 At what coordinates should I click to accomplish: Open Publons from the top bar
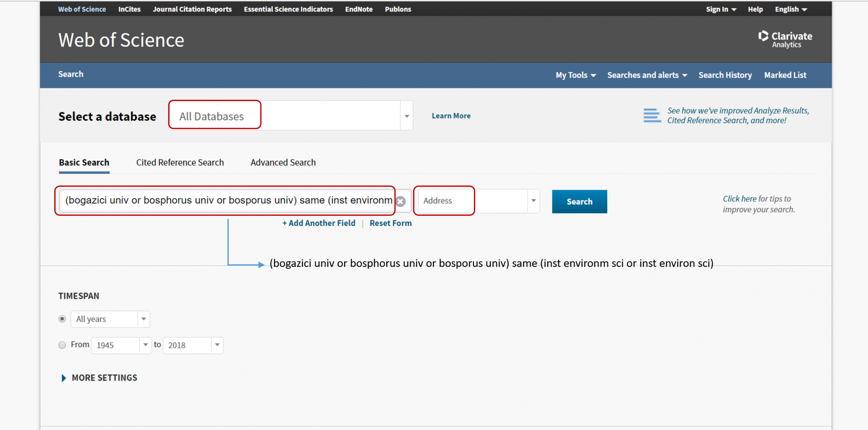coord(398,9)
